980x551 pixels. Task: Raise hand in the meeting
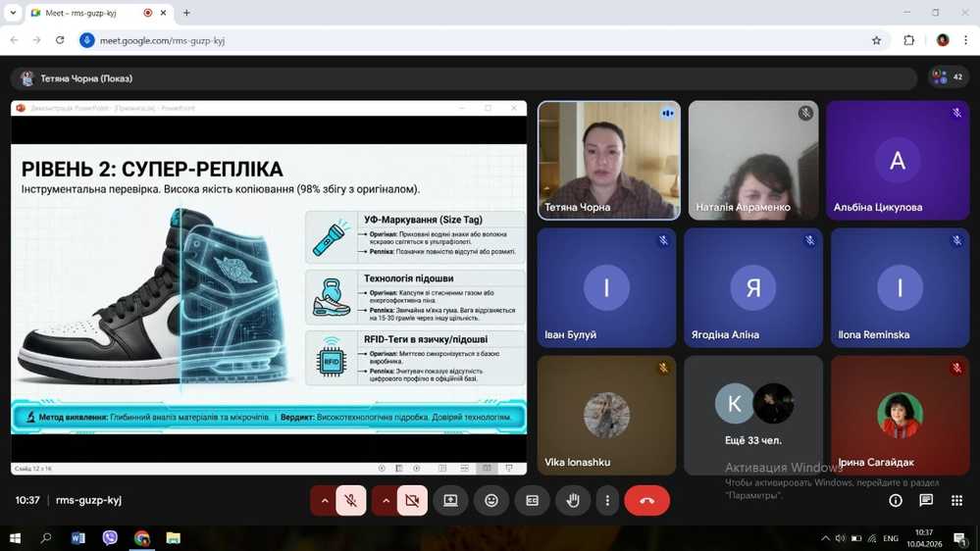(573, 500)
